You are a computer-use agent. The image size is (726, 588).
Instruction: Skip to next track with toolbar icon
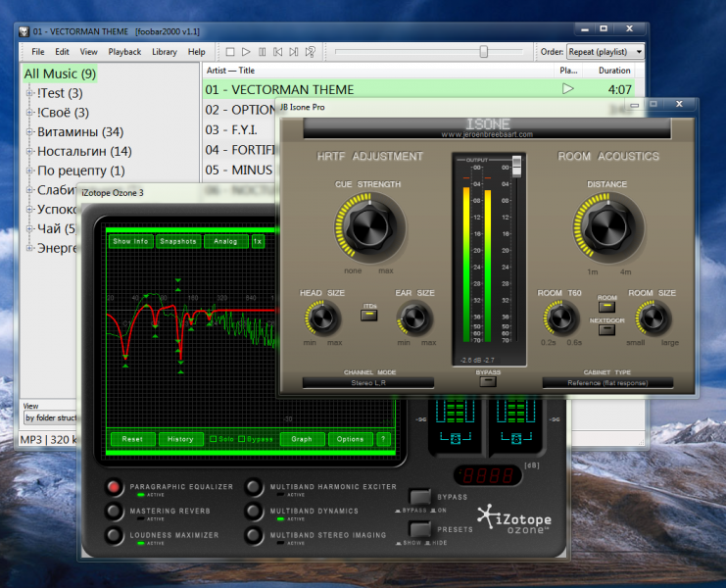pyautogui.click(x=294, y=52)
